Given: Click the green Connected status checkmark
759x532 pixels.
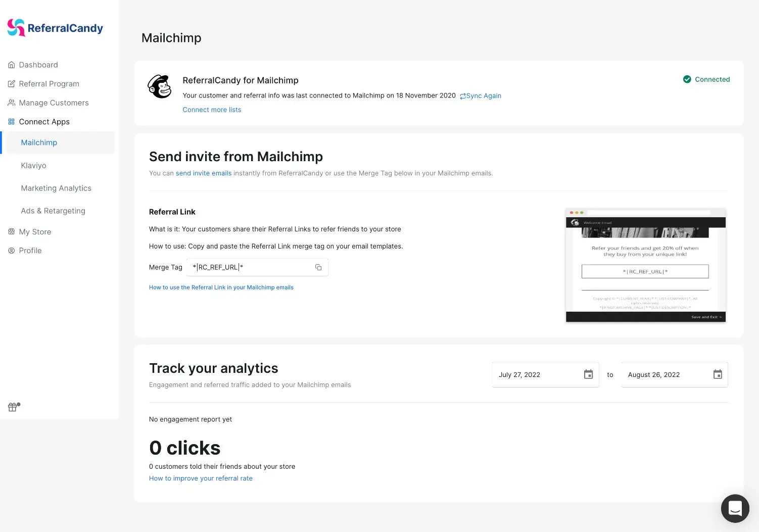Looking at the screenshot, I should (x=687, y=79).
